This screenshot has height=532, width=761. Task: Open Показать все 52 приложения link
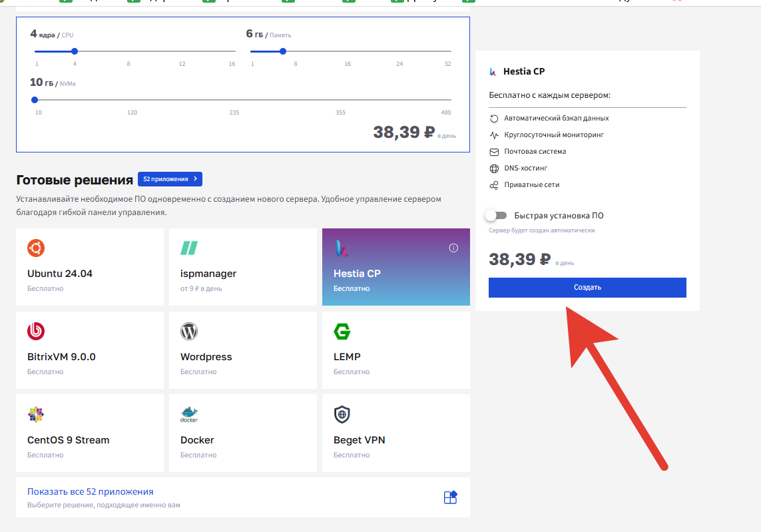(x=91, y=491)
